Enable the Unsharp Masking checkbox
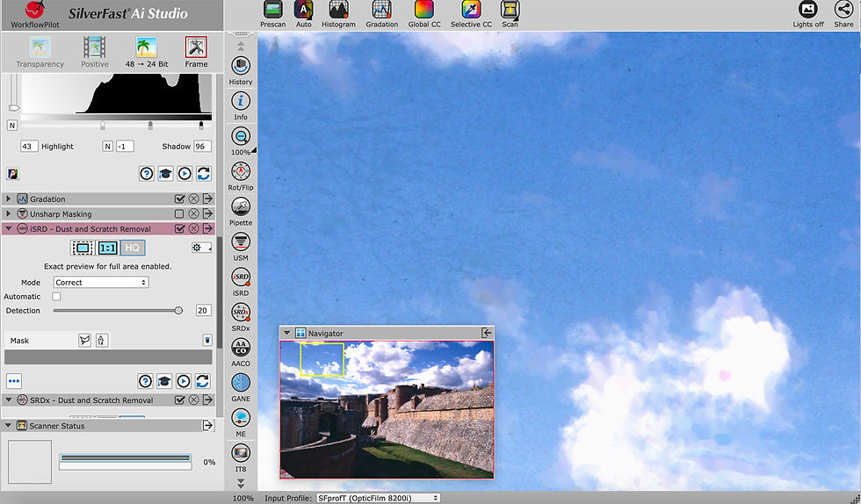The image size is (861, 504). click(x=179, y=213)
